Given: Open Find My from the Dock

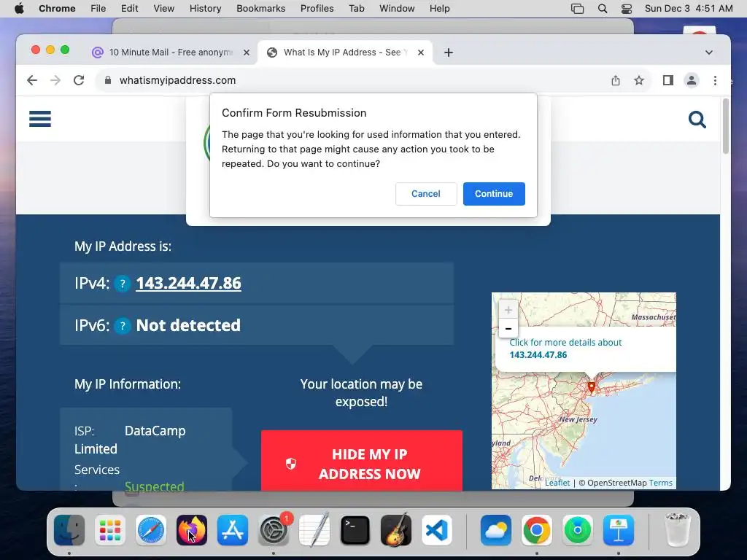Looking at the screenshot, I should (578, 530).
